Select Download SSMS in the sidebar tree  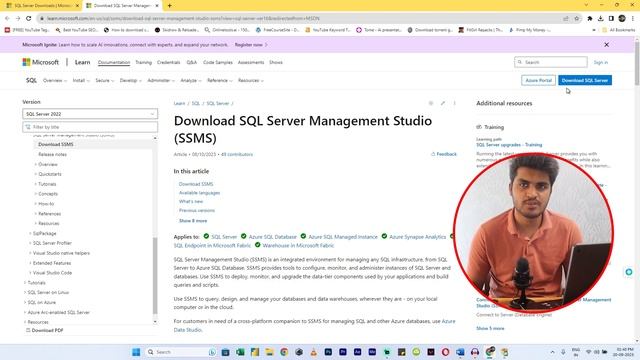pyautogui.click(x=56, y=144)
